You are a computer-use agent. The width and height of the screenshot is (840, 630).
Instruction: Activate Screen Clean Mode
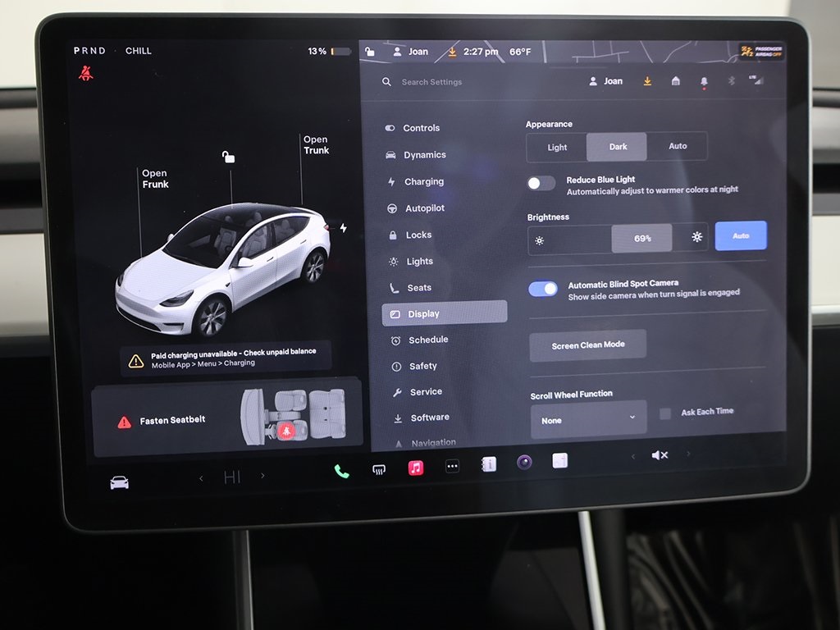(587, 345)
